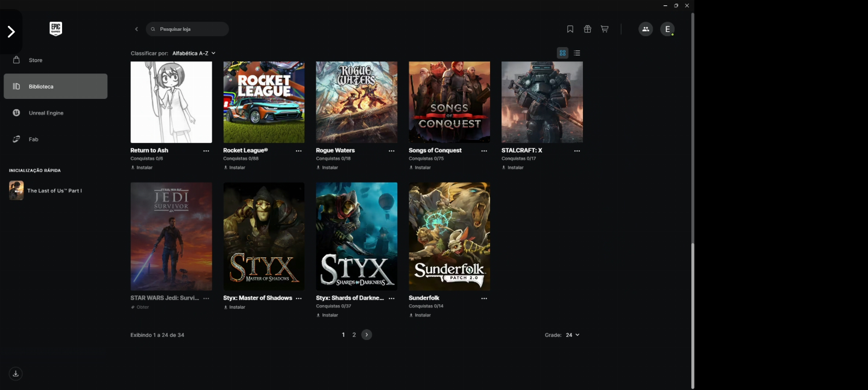Screen dimensions: 868x390
Task: Expand the collapsed side panel arrow
Action: (11, 32)
